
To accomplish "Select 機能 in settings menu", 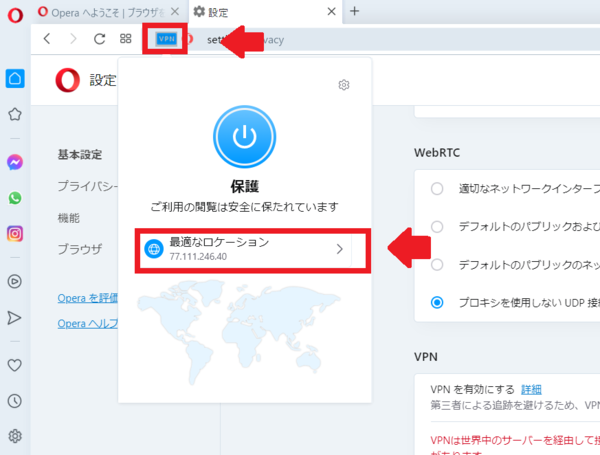I will pos(68,218).
